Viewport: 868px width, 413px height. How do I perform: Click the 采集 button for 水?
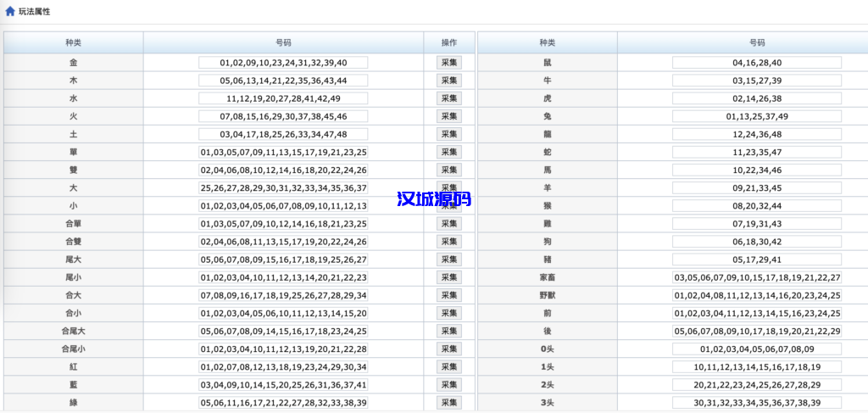(x=448, y=98)
